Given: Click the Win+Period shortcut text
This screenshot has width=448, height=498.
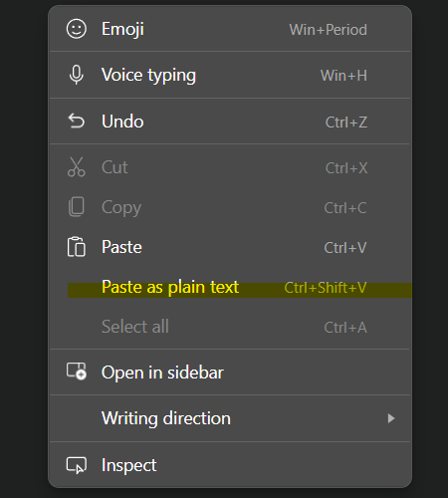Looking at the screenshot, I should (328, 30).
